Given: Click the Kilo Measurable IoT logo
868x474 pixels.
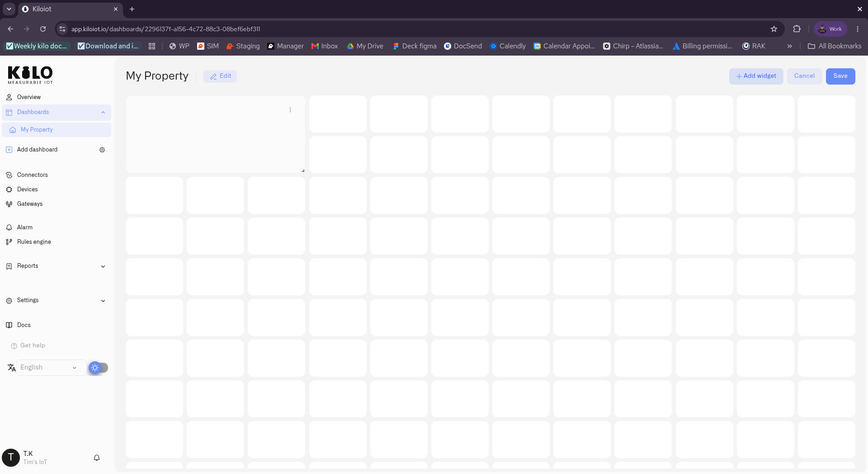Looking at the screenshot, I should click(30, 75).
